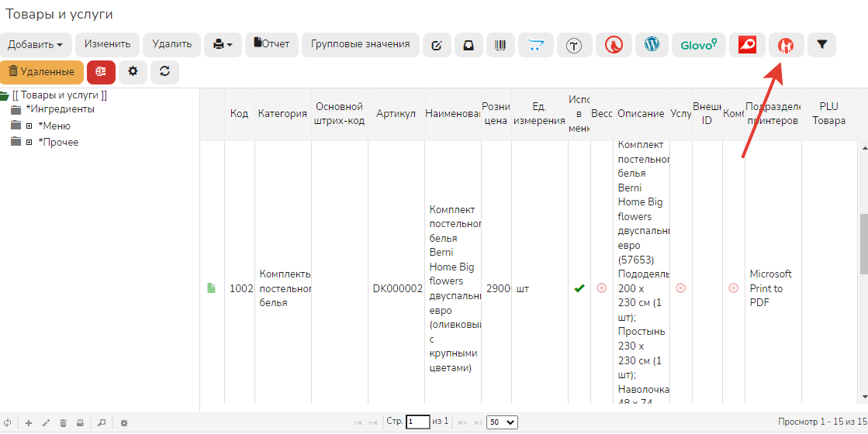
Task: Toggle the crossed circle in the Услуга column
Action: pyautogui.click(x=680, y=288)
